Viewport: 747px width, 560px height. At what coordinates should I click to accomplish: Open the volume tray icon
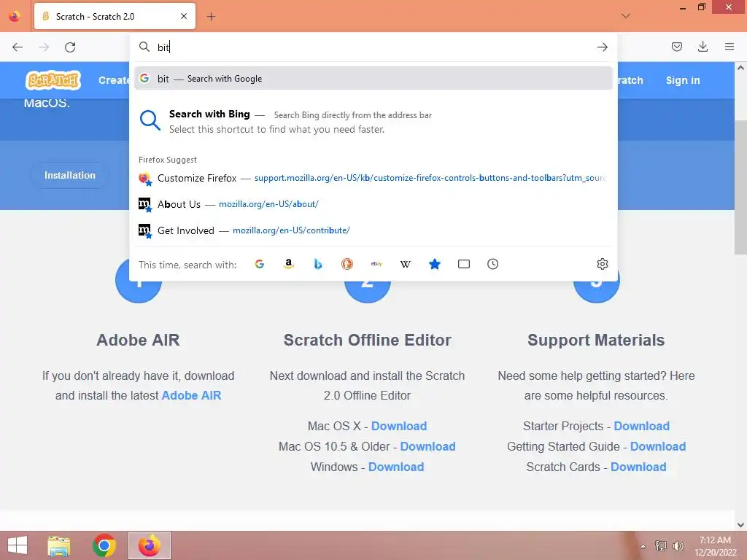(678, 546)
